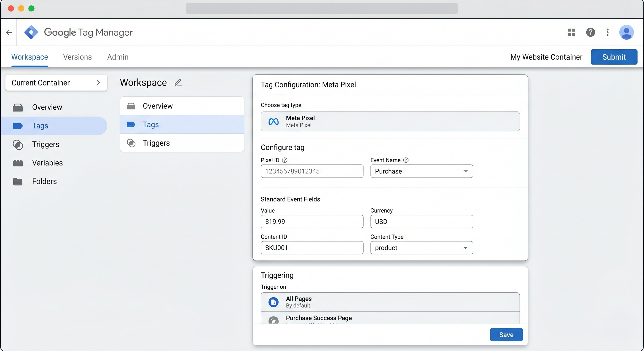This screenshot has height=351, width=644.
Task: Click the back arrow in the header
Action: (9, 32)
